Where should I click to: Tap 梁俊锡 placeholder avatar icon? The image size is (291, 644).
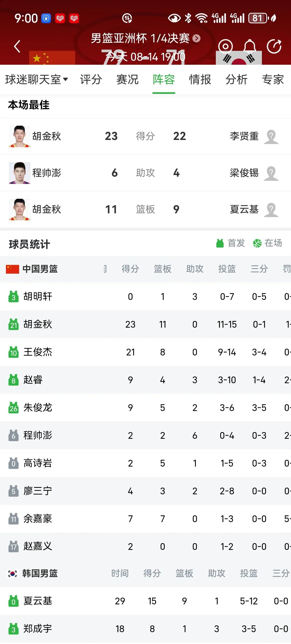(x=271, y=173)
